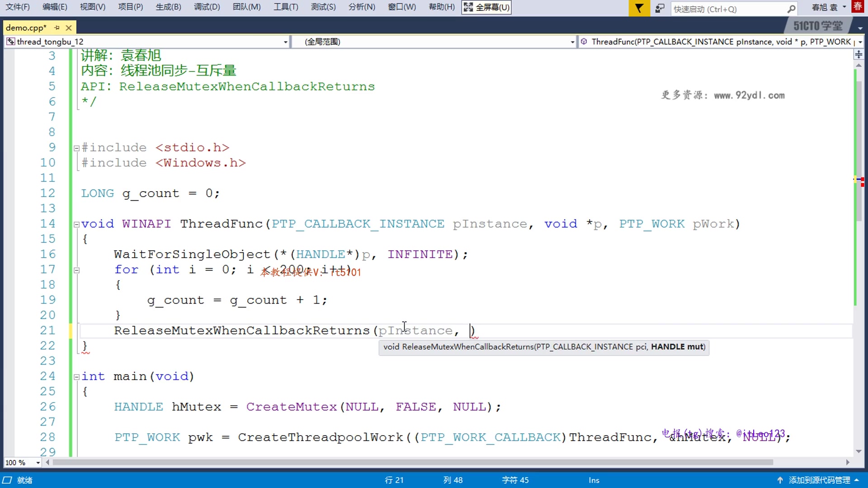Screen dimensions: 868x488
Task: Open the send feedback person icon
Action: pos(660,8)
